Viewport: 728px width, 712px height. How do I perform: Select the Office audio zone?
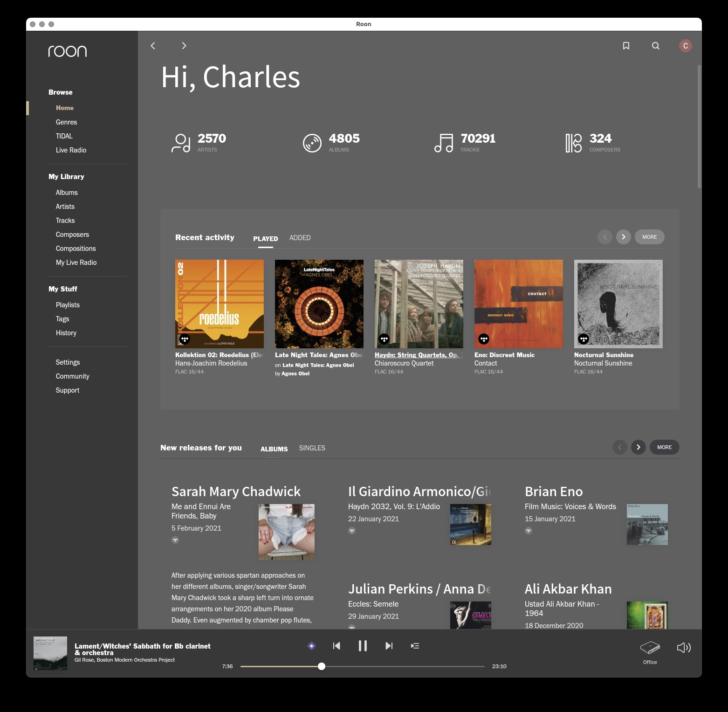click(650, 652)
